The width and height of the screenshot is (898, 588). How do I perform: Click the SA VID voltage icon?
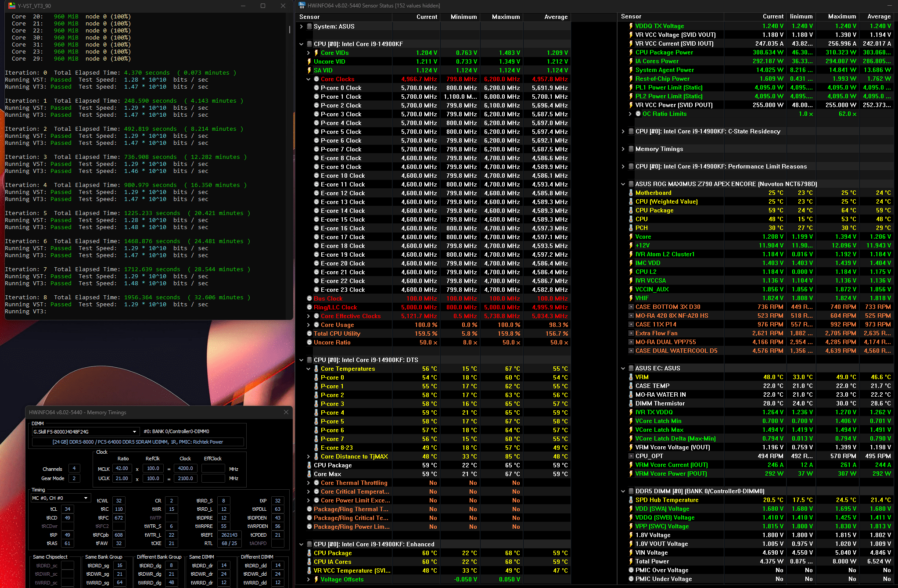point(309,70)
